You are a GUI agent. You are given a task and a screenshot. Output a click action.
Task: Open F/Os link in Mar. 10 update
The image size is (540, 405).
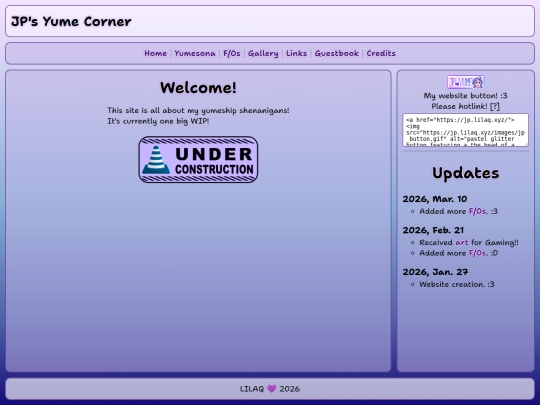click(x=478, y=211)
